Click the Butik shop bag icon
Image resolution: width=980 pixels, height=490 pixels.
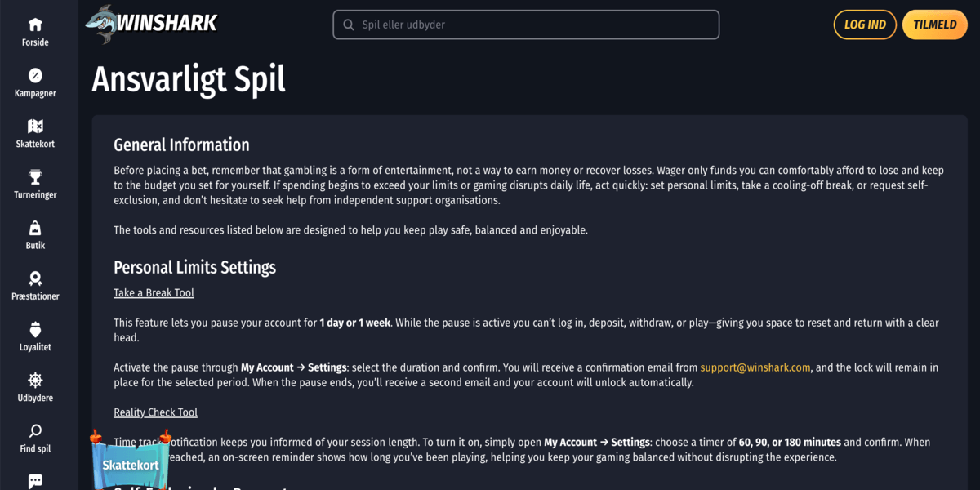click(x=35, y=228)
